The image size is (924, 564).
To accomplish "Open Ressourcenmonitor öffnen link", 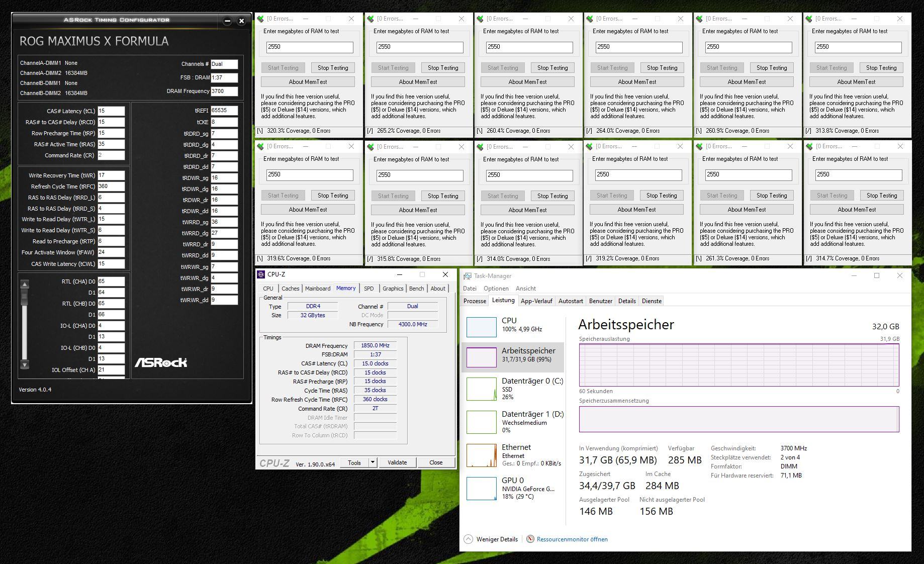I will click(x=572, y=539).
